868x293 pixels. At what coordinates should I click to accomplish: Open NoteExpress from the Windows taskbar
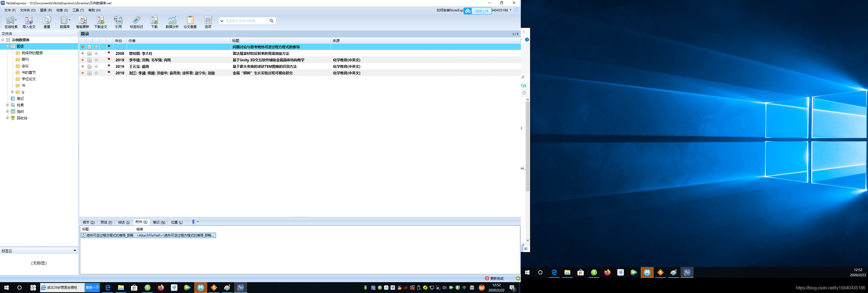point(241,288)
